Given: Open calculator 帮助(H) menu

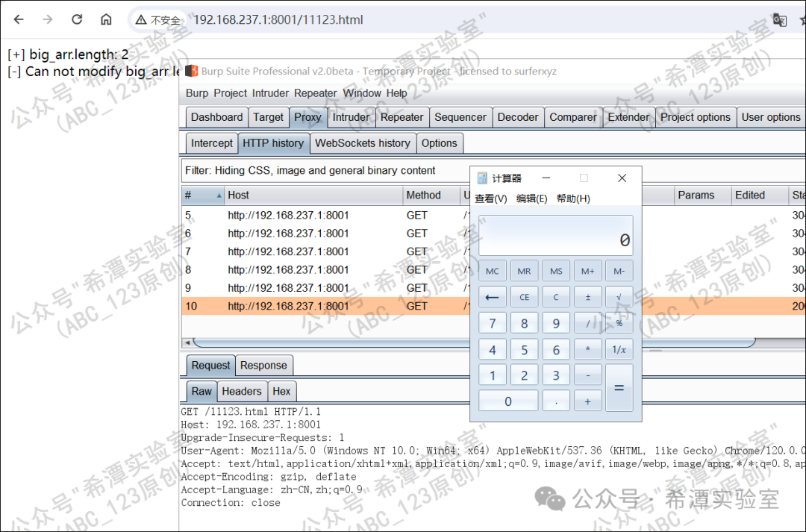Looking at the screenshot, I should (x=573, y=198).
